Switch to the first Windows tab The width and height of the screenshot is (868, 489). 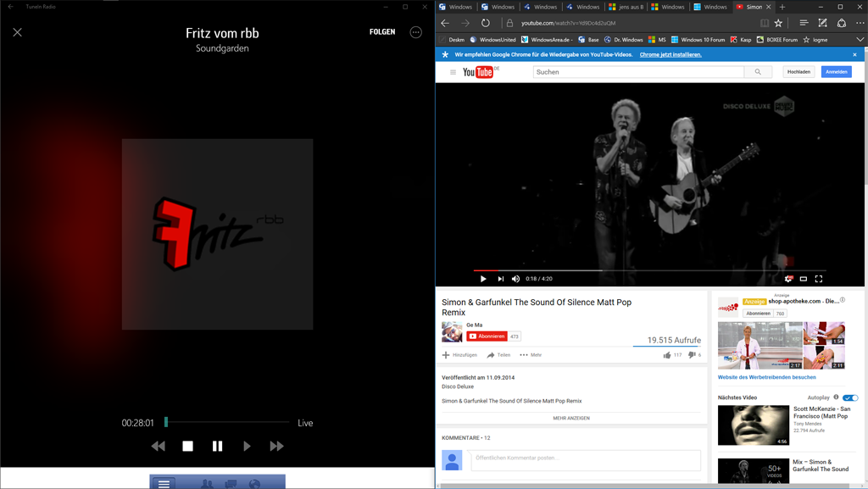(x=455, y=7)
